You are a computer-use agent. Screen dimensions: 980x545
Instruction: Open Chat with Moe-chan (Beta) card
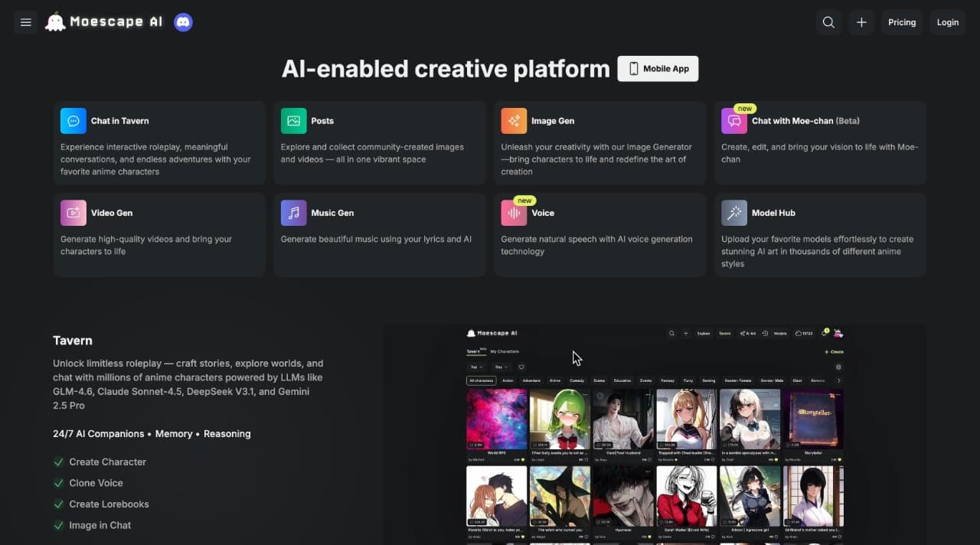(820, 142)
